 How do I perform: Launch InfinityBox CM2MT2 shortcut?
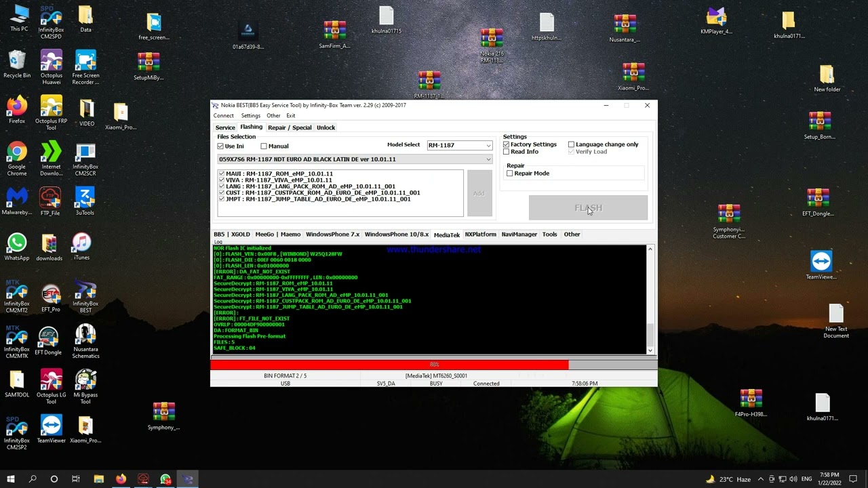[17, 296]
